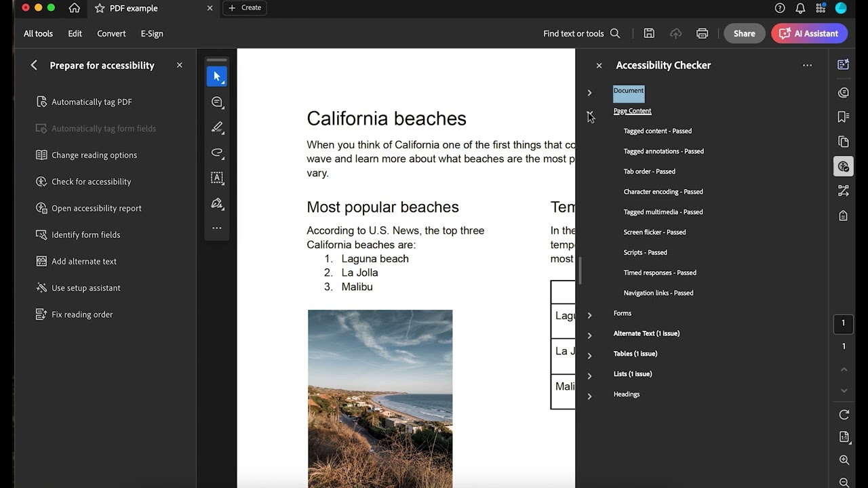Open the Convert menu
This screenshot has height=488, width=868.
coord(111,33)
